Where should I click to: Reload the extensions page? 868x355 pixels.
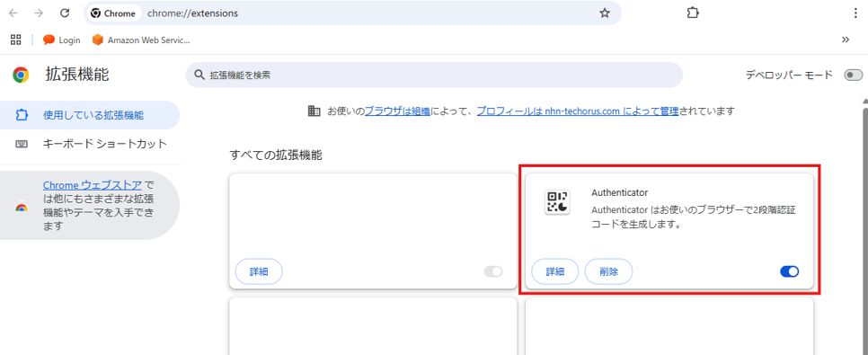(x=64, y=13)
